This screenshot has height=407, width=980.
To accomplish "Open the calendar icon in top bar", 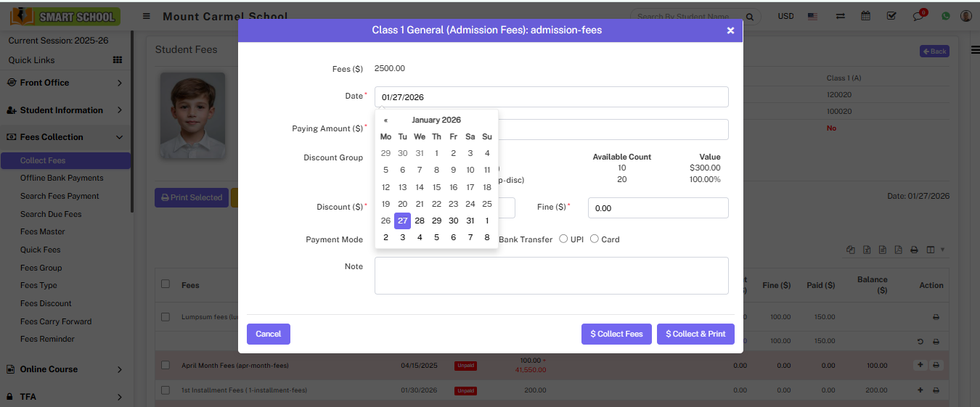I will (865, 16).
